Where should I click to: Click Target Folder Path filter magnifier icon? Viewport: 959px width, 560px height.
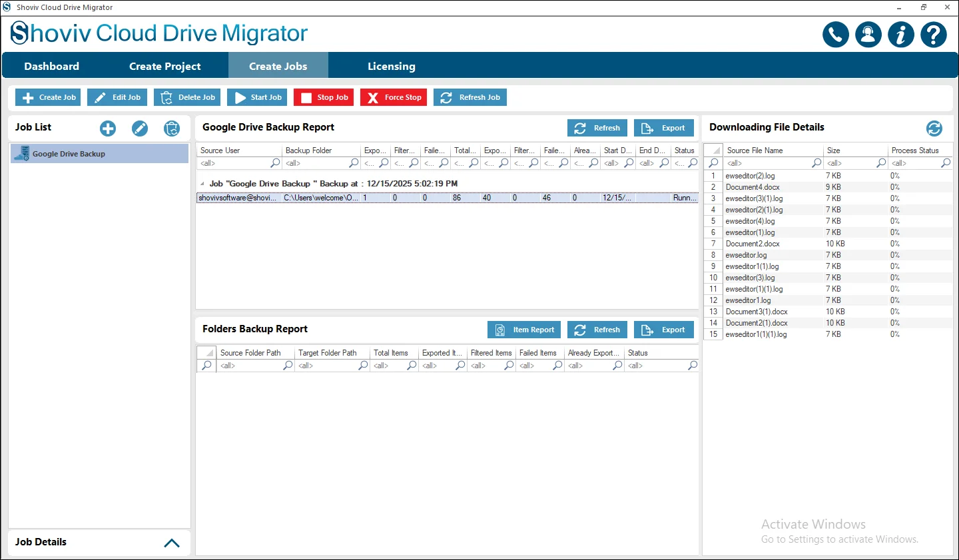tap(363, 366)
